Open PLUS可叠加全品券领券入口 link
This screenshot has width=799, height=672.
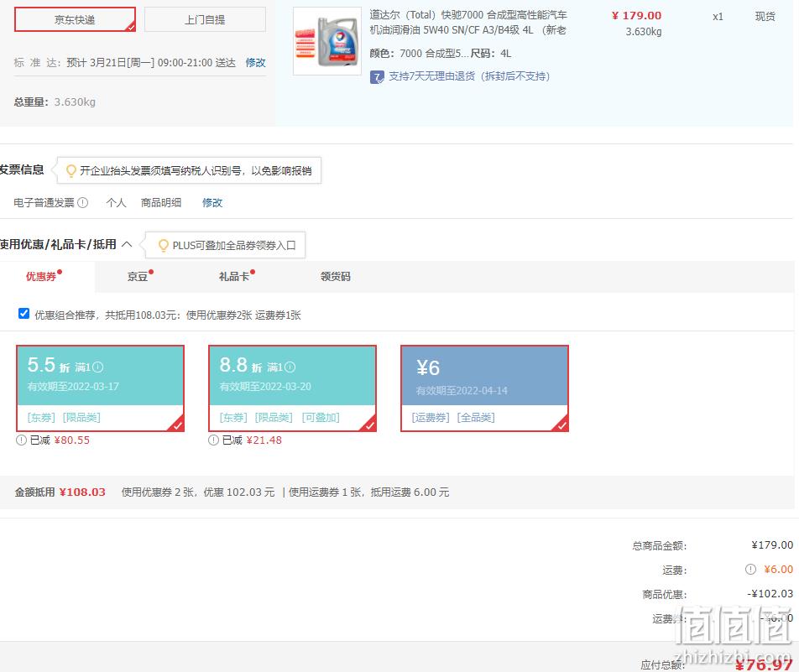pyautogui.click(x=234, y=245)
